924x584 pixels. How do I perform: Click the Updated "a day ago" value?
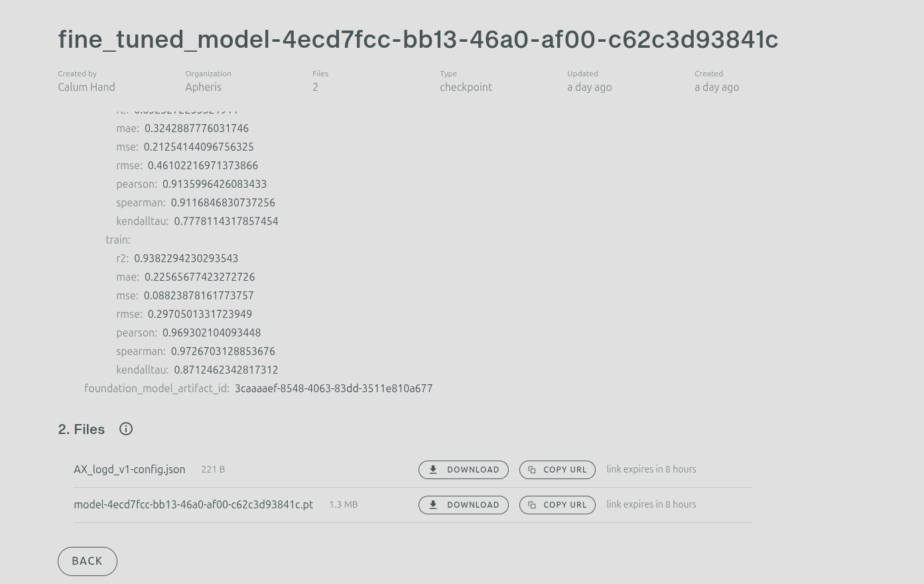click(x=589, y=87)
